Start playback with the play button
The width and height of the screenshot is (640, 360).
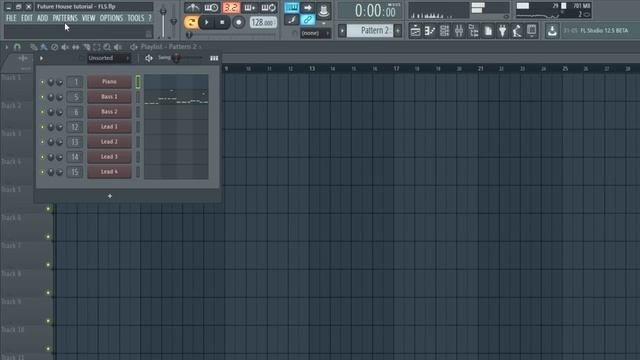click(207, 22)
